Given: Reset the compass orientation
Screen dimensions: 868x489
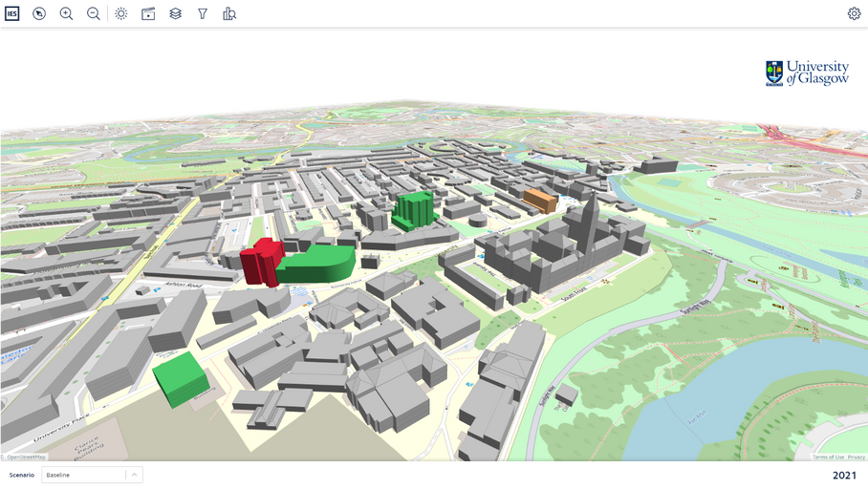Looking at the screenshot, I should pos(39,13).
